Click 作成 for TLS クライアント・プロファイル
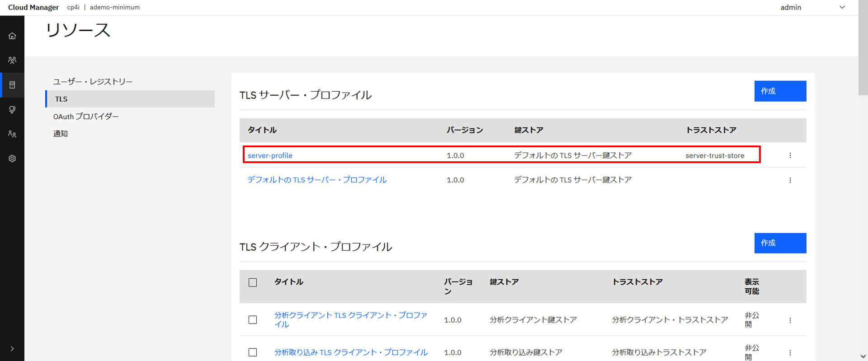Image resolution: width=868 pixels, height=361 pixels. pos(780,243)
